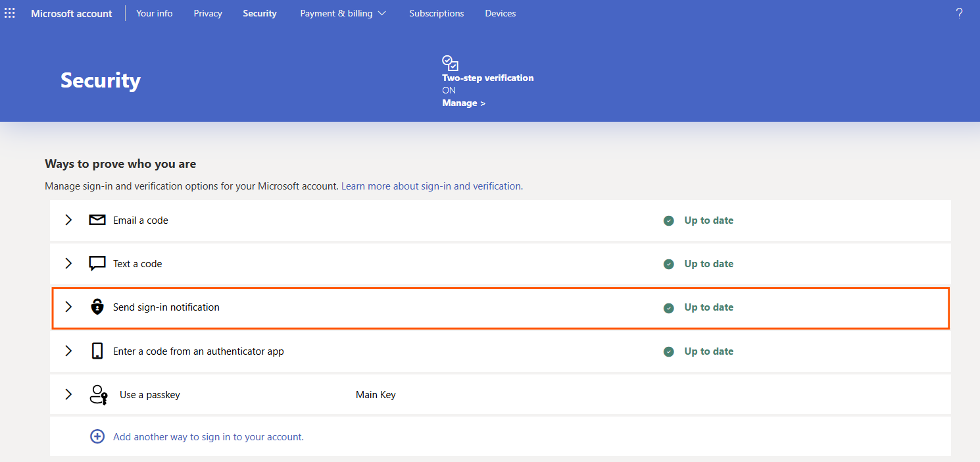980x462 pixels.
Task: Click the Main Key passkey name
Action: [376, 395]
